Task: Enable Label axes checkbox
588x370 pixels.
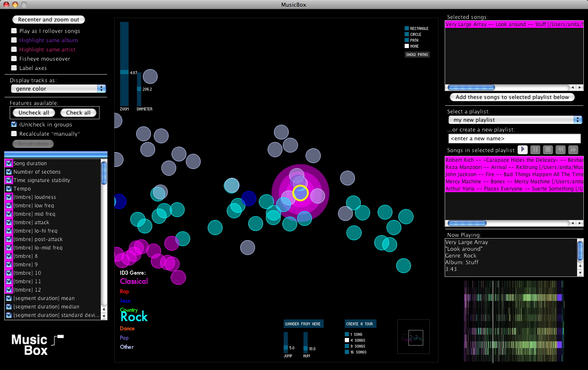Action: [x=14, y=68]
